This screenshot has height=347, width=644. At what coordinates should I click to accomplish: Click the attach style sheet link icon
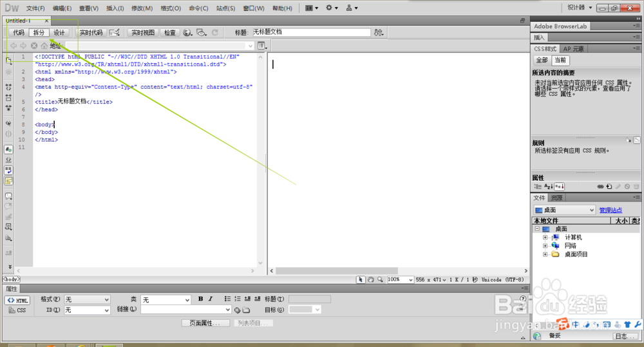pyautogui.click(x=600, y=187)
